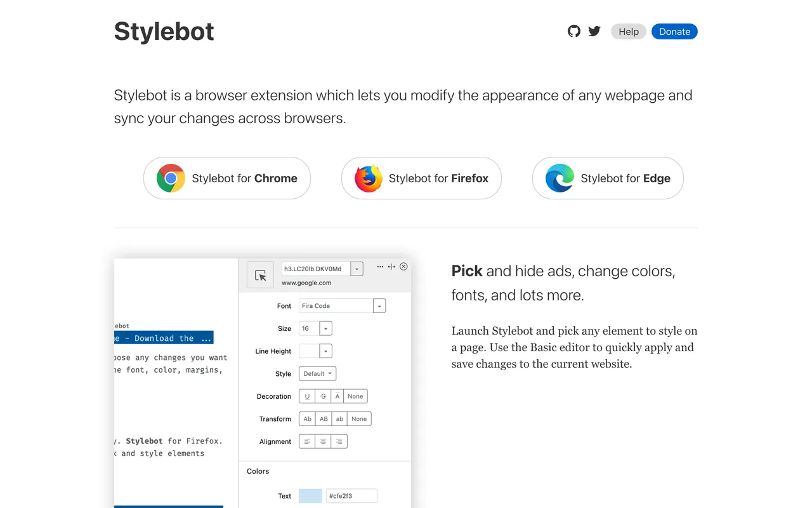This screenshot has height=508, width=812.
Task: Click the Text color swatch
Action: 310,496
